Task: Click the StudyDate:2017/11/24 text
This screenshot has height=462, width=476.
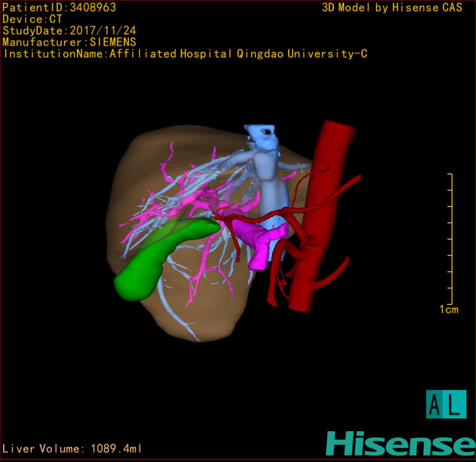Action: click(x=69, y=31)
